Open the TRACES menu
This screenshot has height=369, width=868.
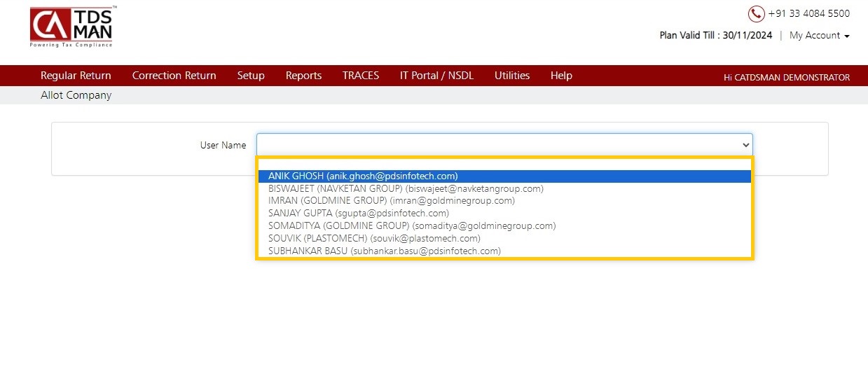click(361, 76)
